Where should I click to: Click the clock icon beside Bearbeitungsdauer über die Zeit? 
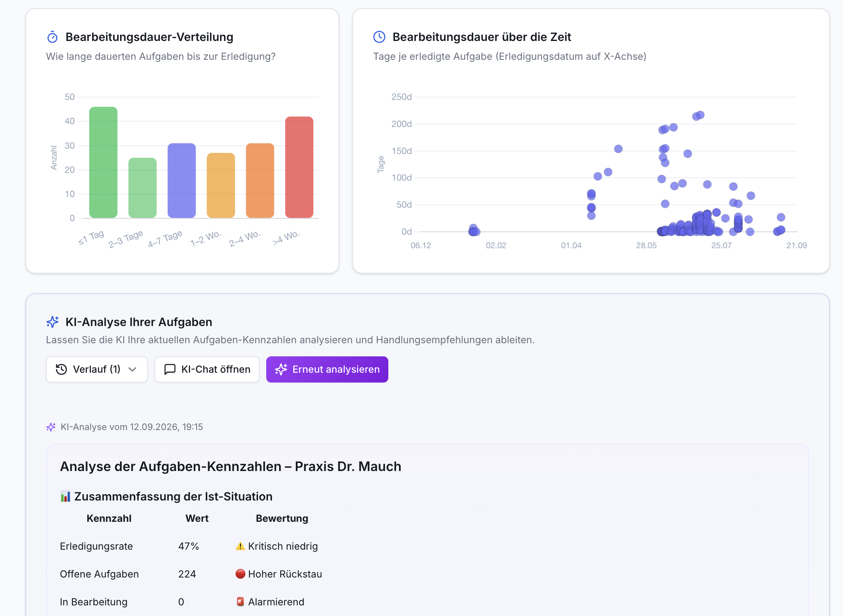pos(379,37)
